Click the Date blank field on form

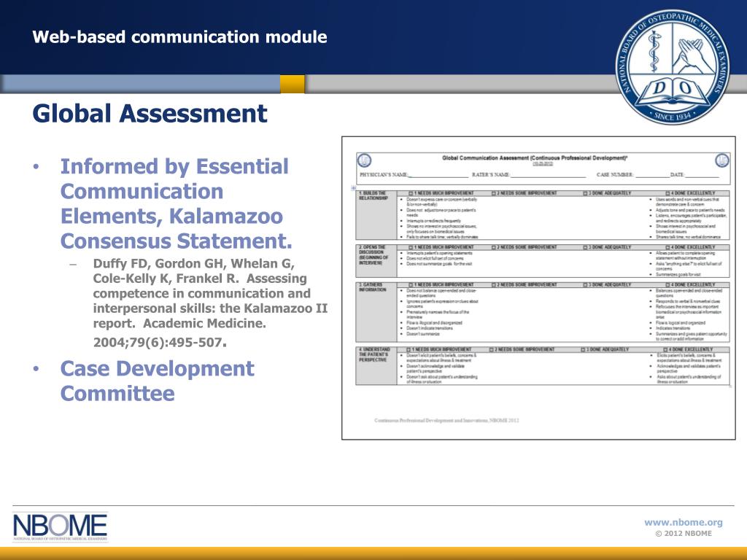[701, 175]
